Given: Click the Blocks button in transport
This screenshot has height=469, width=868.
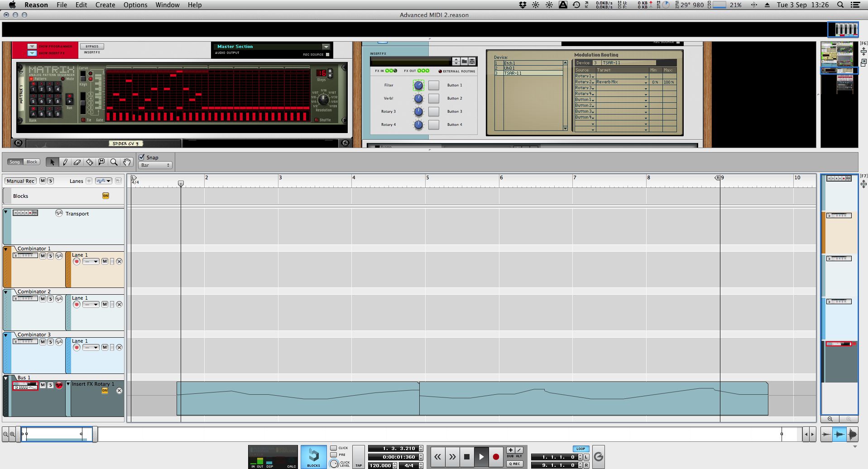Looking at the screenshot, I should tap(313, 457).
